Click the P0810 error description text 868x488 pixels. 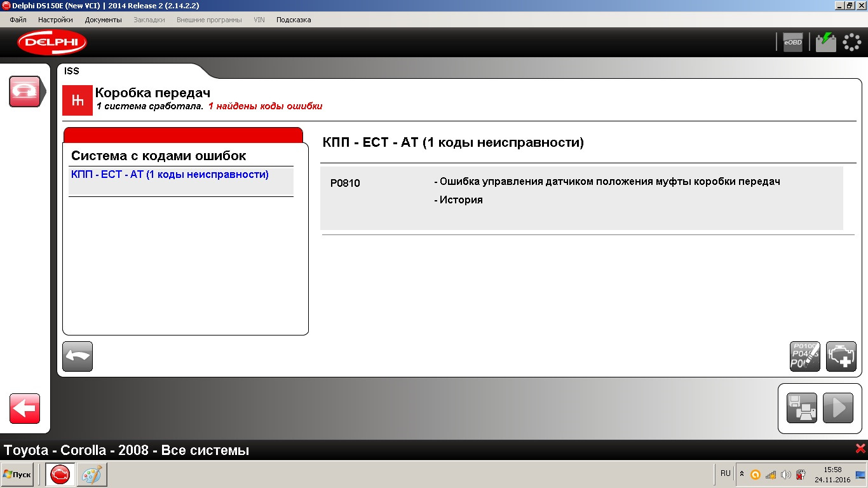coord(607,182)
